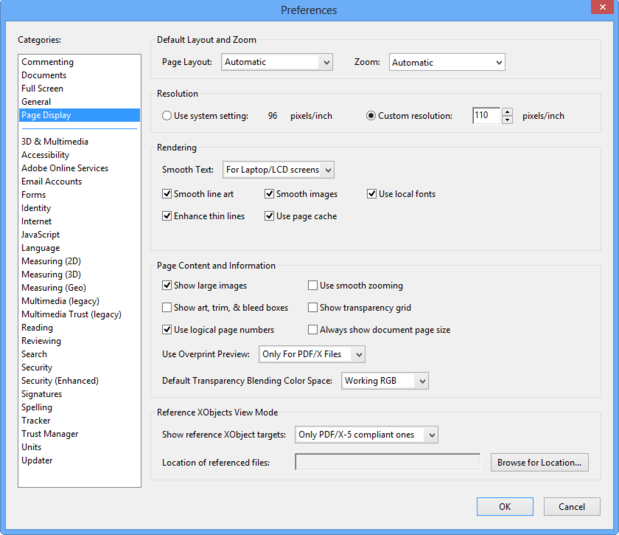Decrease custom resolution with the down arrow
Image resolution: width=619 pixels, height=535 pixels.
click(507, 120)
